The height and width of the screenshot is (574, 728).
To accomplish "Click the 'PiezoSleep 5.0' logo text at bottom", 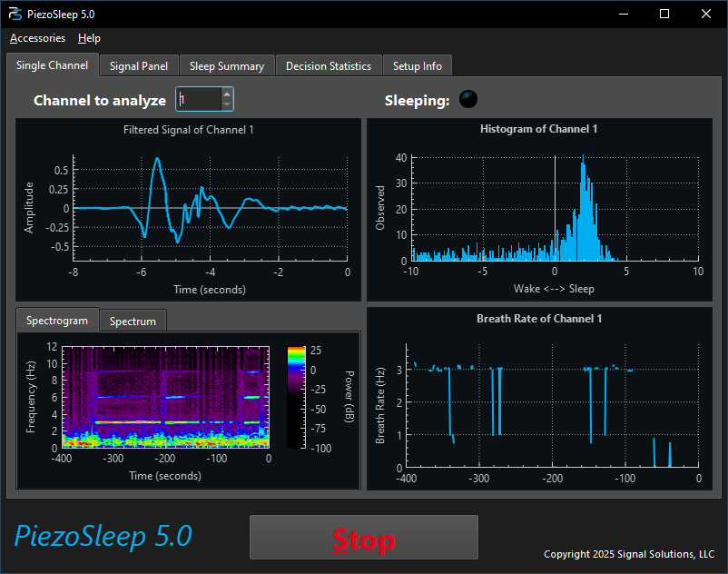I will coord(103,537).
